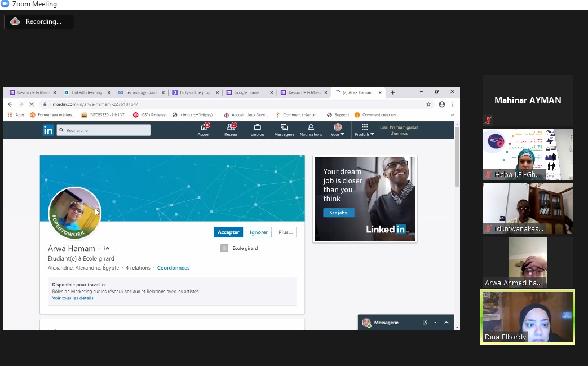
Task: Open the Notifications bell icon
Action: [311, 127]
